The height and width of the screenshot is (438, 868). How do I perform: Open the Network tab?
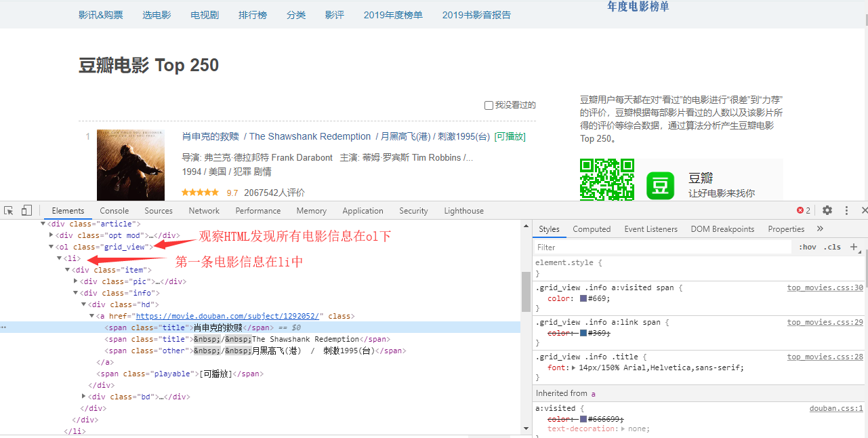pyautogui.click(x=204, y=211)
